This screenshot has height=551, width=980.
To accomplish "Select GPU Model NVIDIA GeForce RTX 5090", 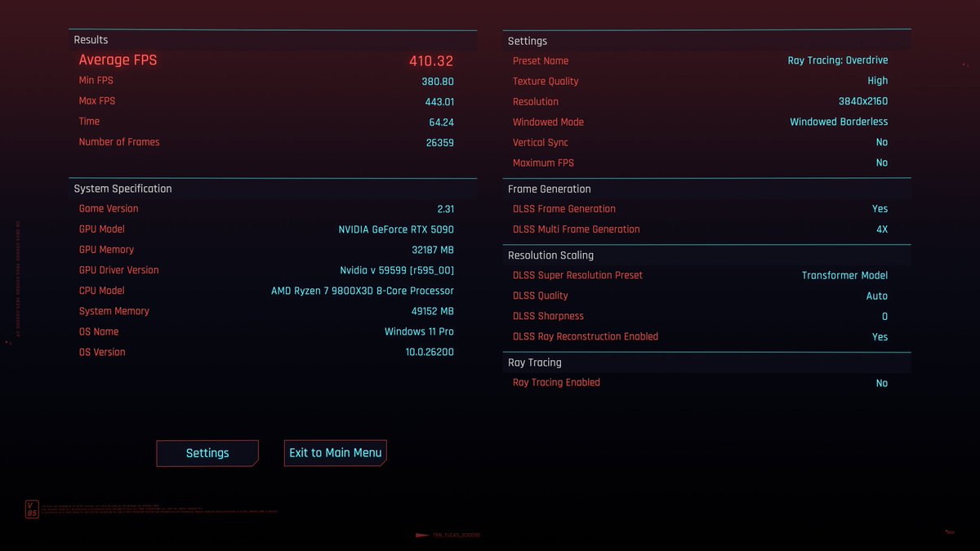I will click(x=396, y=230).
